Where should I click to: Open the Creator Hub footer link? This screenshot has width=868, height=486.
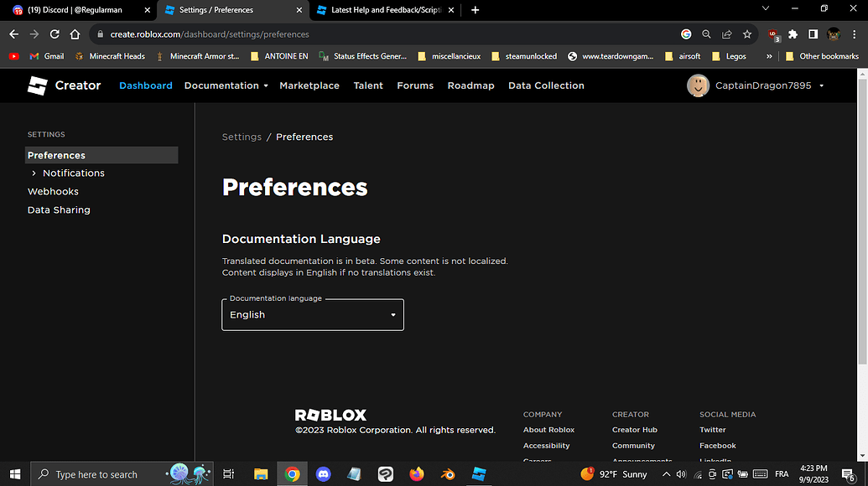point(635,429)
